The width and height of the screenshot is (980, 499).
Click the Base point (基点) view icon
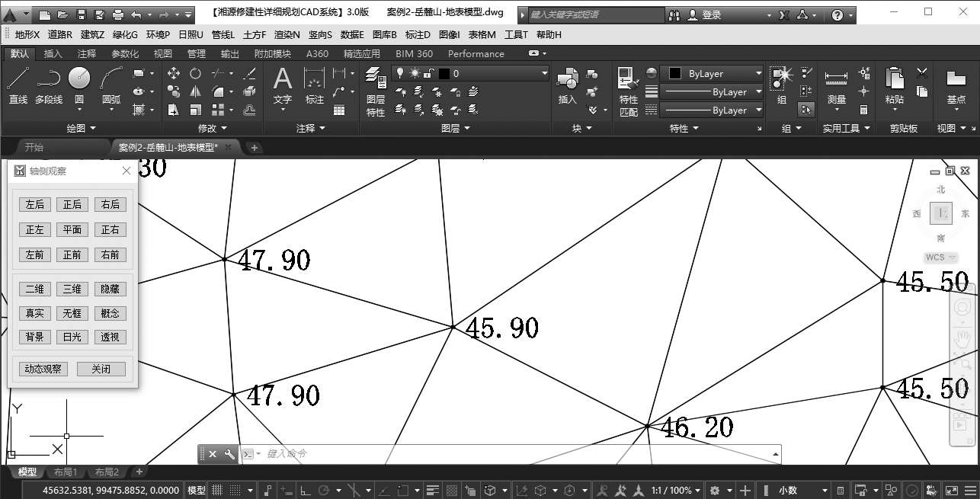[x=956, y=85]
